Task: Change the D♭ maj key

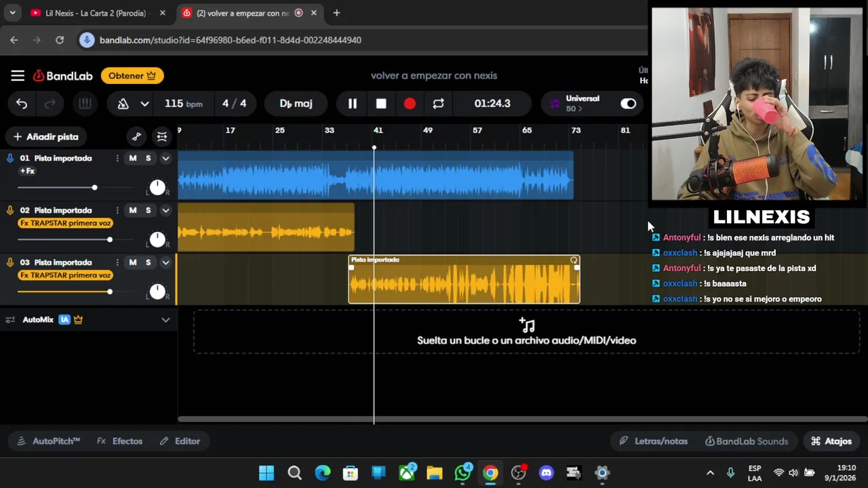Action: click(x=296, y=104)
